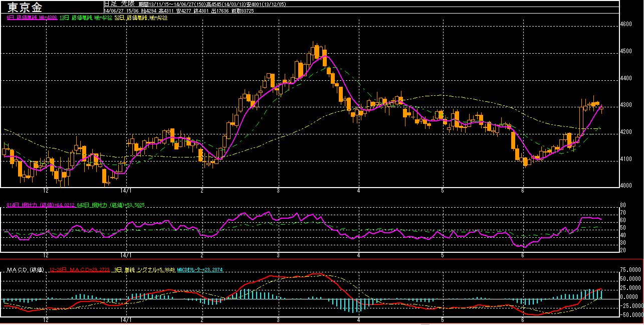Click the 4400 price axis label
Image resolution: width=644 pixels, height=325 pixels.
[625, 78]
